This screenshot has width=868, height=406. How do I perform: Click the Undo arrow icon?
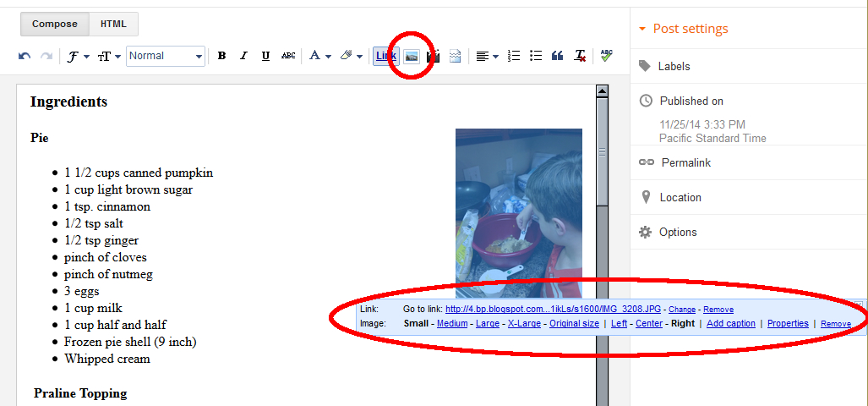coord(25,57)
